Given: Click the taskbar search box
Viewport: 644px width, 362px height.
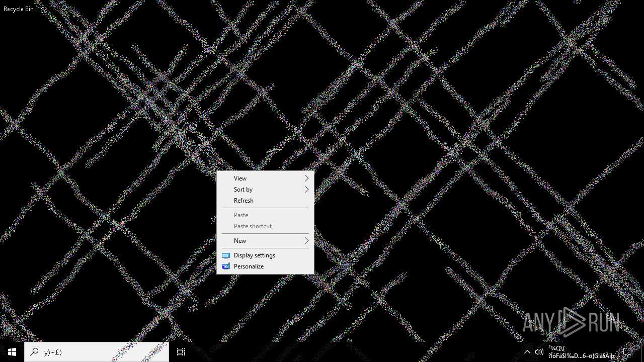Looking at the screenshot, I should 97,352.
